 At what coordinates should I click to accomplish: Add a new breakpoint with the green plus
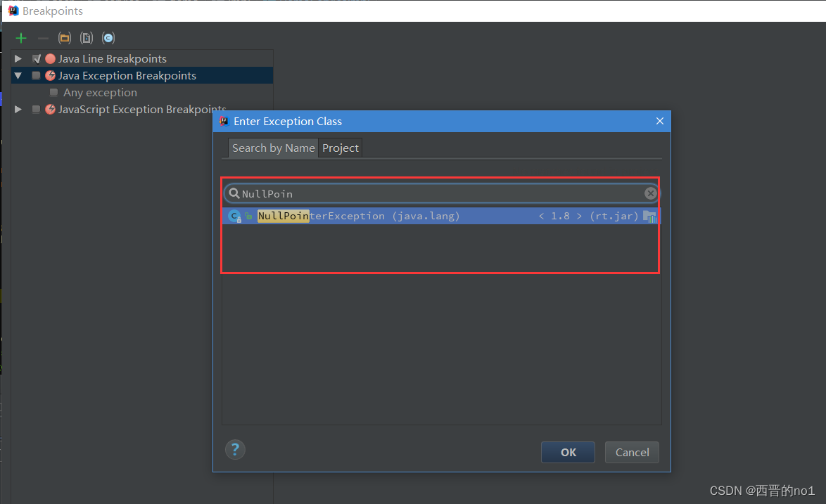21,38
